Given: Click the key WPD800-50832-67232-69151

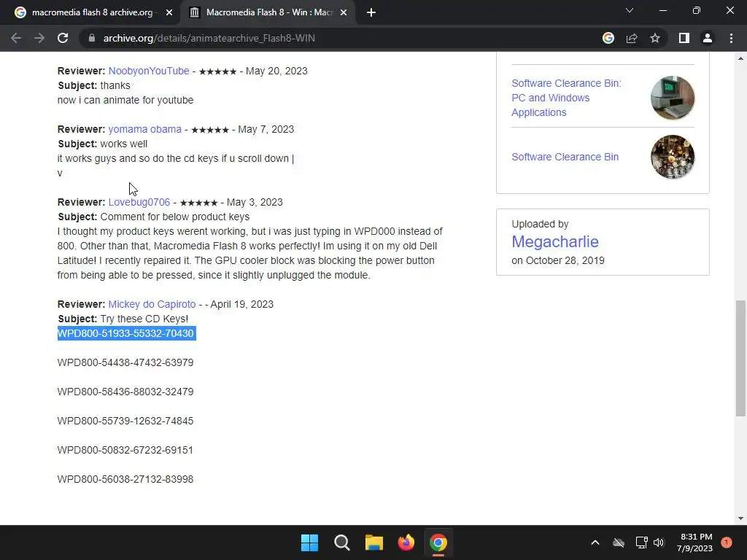Looking at the screenshot, I should 125,450.
